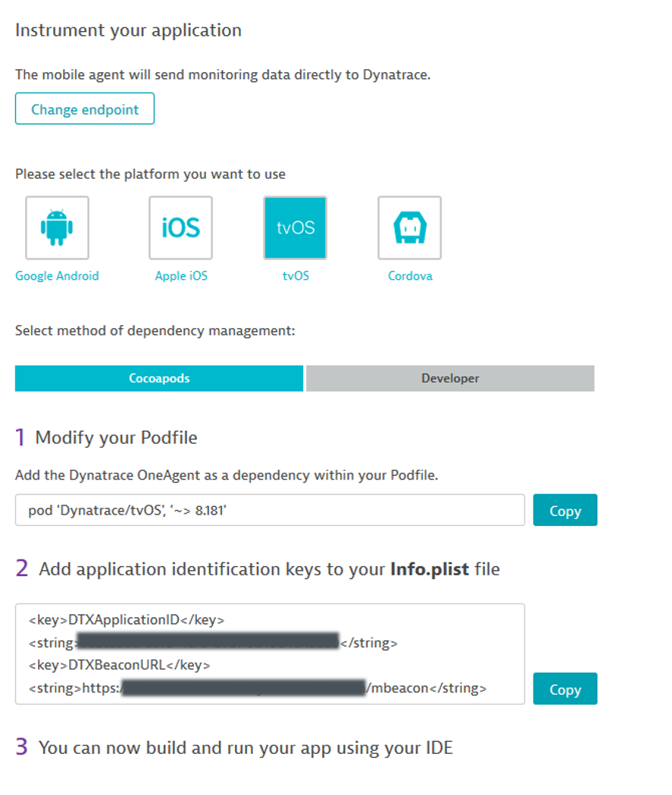
Task: Open the Apple iOS text link
Action: pos(181,276)
